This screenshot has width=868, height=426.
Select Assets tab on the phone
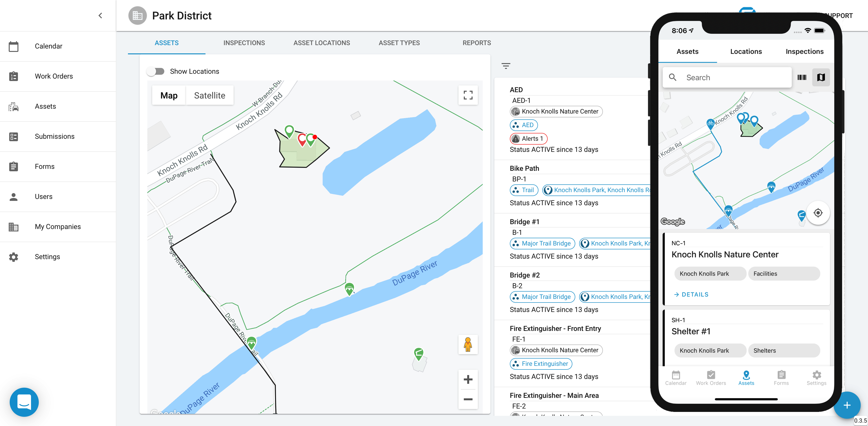pyautogui.click(x=687, y=52)
